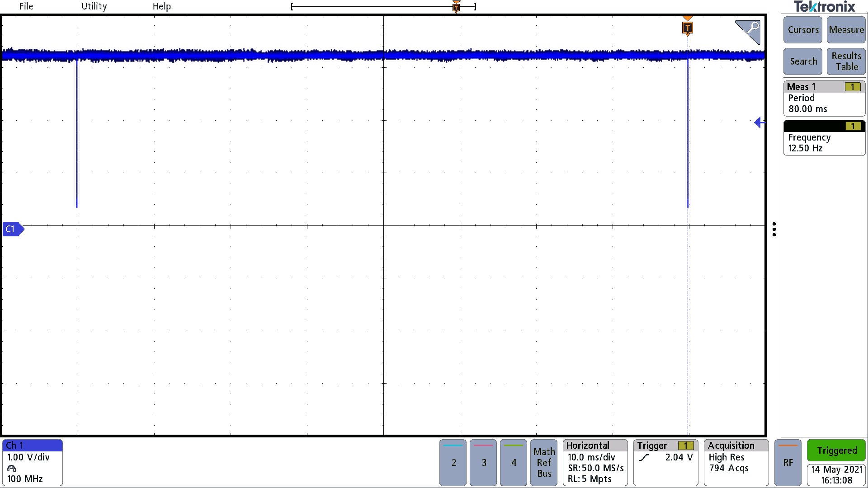Click the C1 channel ground reference handle
This screenshot has height=488, width=868.
pyautogui.click(x=12, y=229)
